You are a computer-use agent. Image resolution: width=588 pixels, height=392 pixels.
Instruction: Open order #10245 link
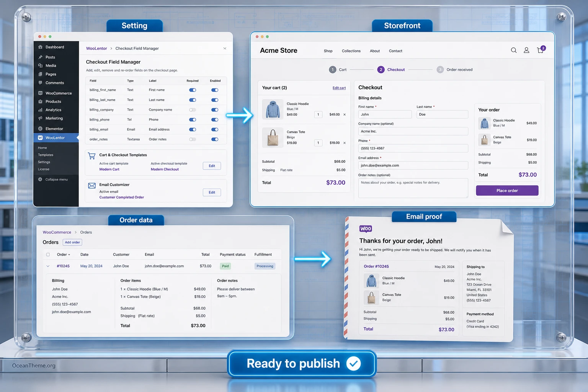(63, 266)
